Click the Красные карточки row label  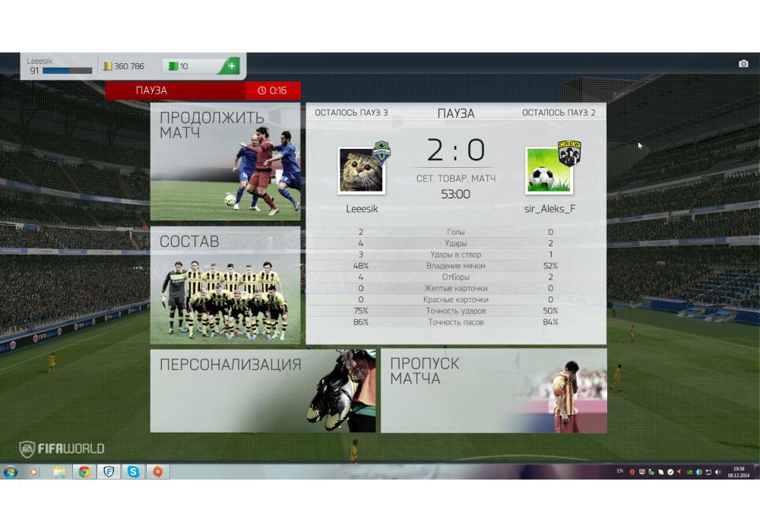455,299
